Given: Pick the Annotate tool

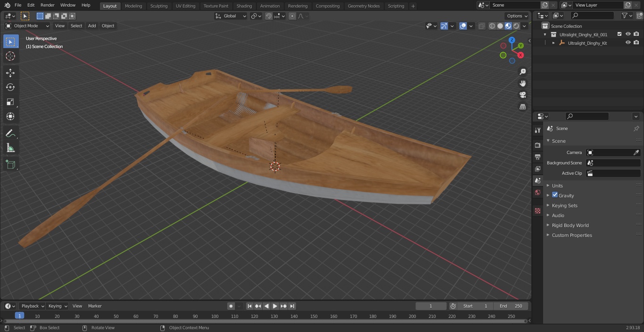Looking at the screenshot, I should [10, 133].
